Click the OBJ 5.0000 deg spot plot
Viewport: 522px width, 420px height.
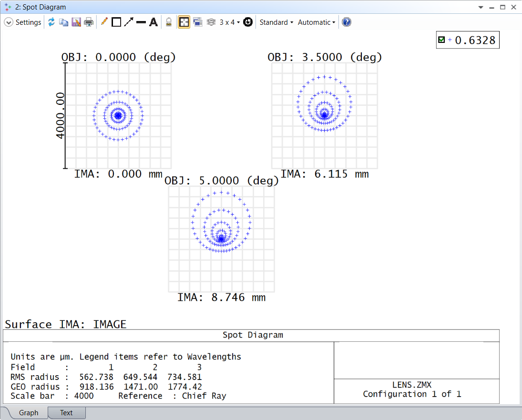222,239
